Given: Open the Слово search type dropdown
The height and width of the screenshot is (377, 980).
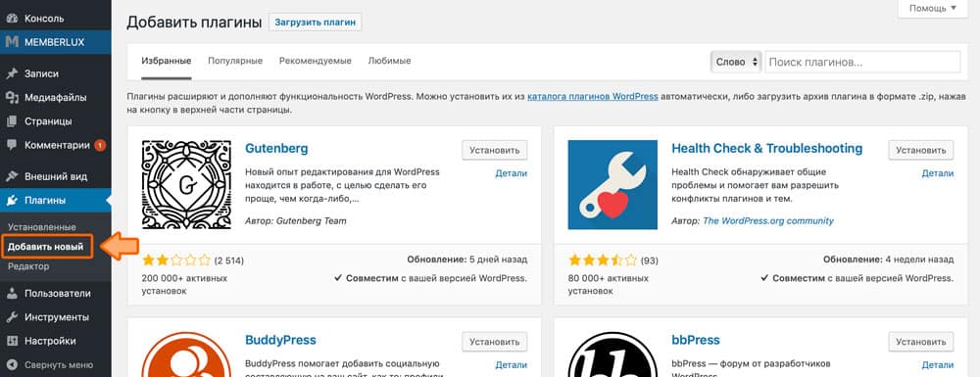Looking at the screenshot, I should pos(736,62).
